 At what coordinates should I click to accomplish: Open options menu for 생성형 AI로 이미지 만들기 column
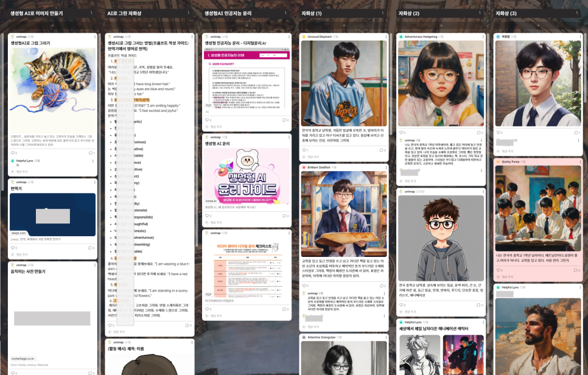click(91, 13)
